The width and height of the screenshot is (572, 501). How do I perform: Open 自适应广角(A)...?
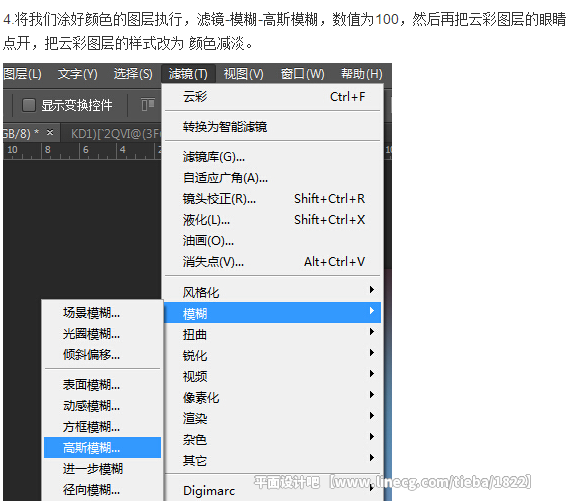[273, 178]
